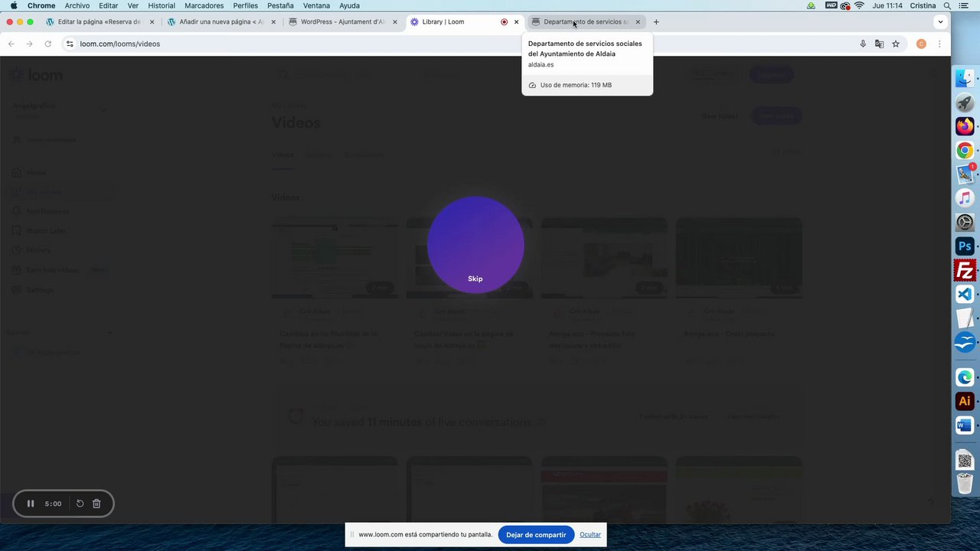The image size is (980, 551).
Task: Click the microphone icon in address bar
Action: coord(863,44)
